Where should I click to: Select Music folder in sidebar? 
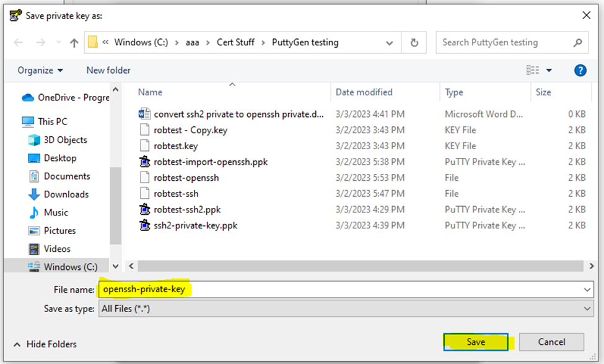tap(56, 212)
